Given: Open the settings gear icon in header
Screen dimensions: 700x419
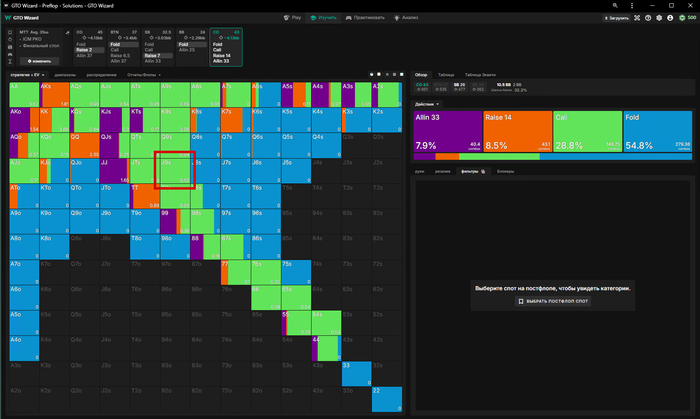Looking at the screenshot, I should tap(659, 18).
